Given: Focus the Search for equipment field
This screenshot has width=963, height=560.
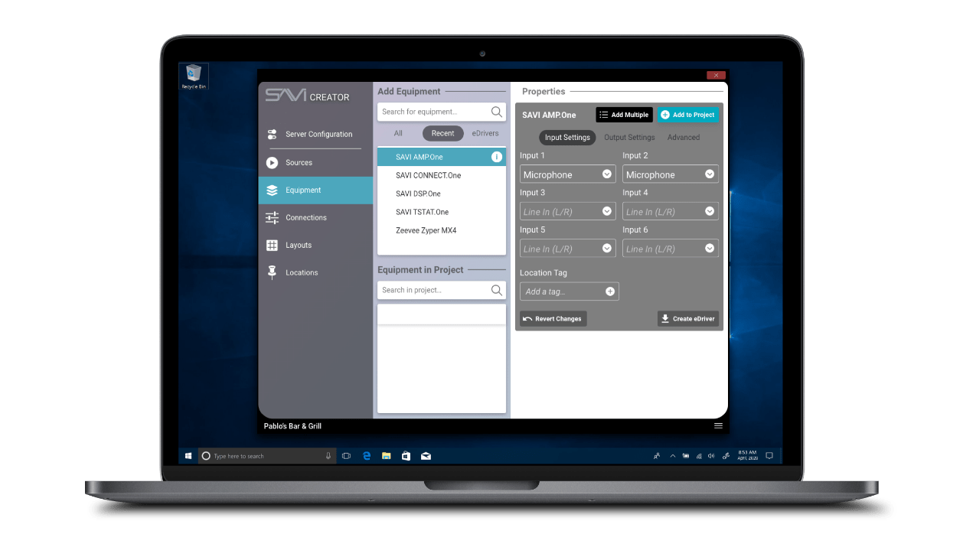Looking at the screenshot, I should pyautogui.click(x=442, y=112).
